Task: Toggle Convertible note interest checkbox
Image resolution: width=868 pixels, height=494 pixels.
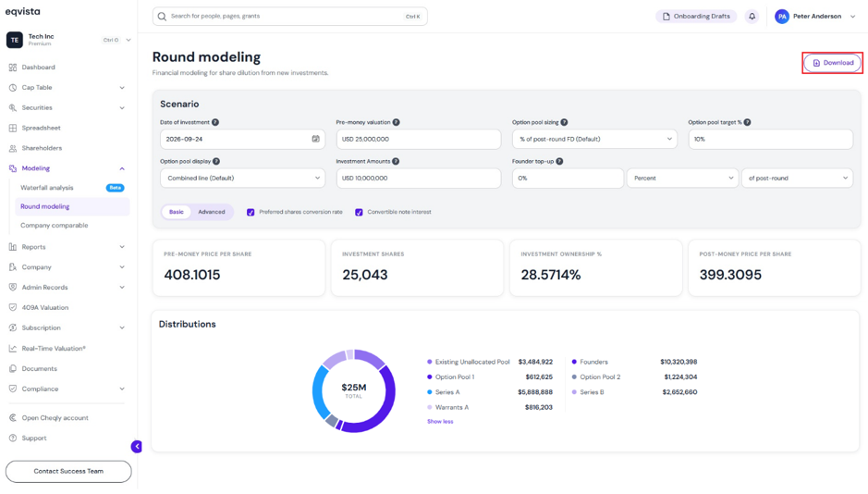Action: [359, 212]
